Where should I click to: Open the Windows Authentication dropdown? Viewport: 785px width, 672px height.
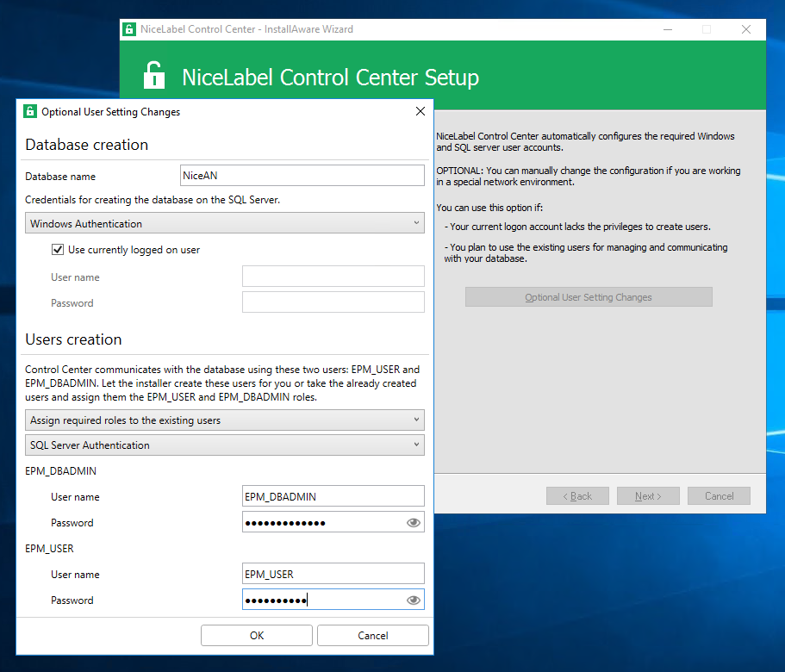224,224
